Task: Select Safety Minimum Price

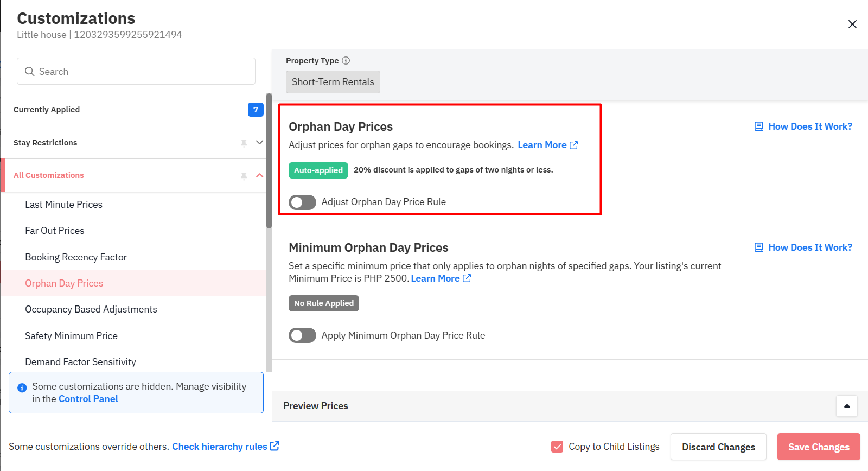Action: 133,336
